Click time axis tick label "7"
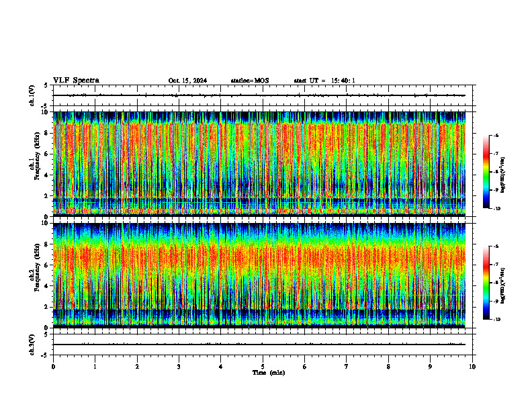The image size is (532, 411). [x=347, y=367]
